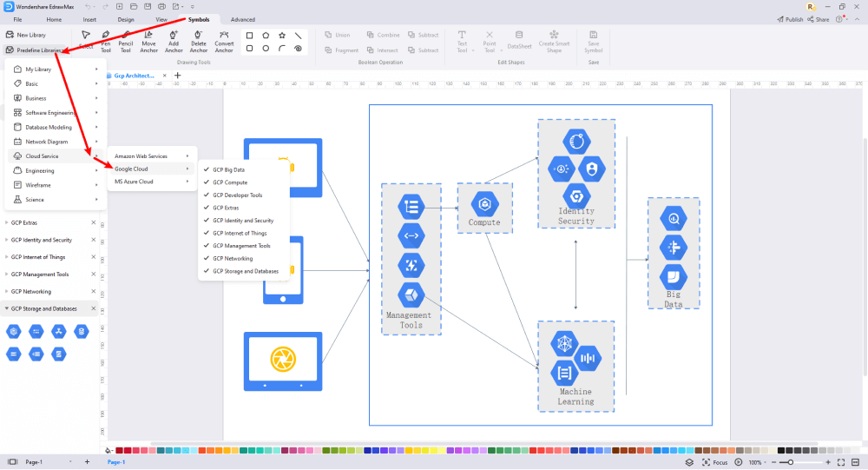This screenshot has height=470, width=868.
Task: Expand the GCP Networking panel section
Action: (x=7, y=292)
